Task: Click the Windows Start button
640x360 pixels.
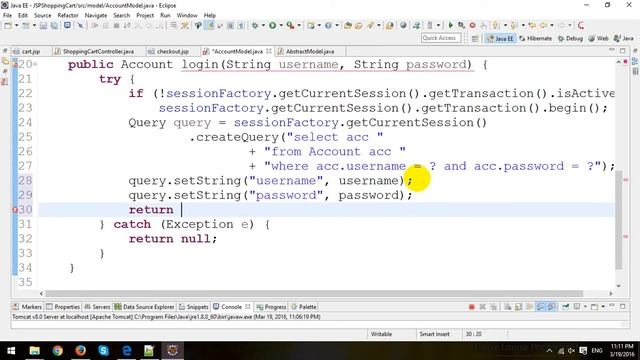Action: (11, 350)
